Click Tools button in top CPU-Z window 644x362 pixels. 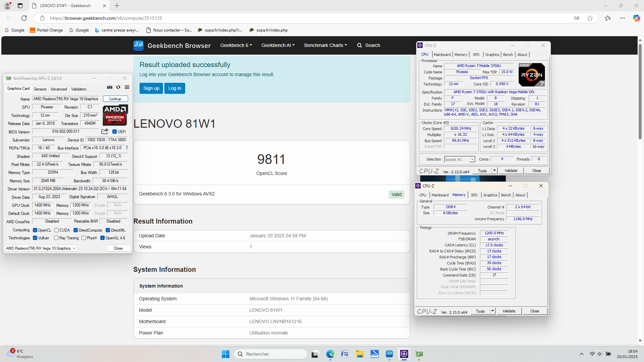(482, 171)
